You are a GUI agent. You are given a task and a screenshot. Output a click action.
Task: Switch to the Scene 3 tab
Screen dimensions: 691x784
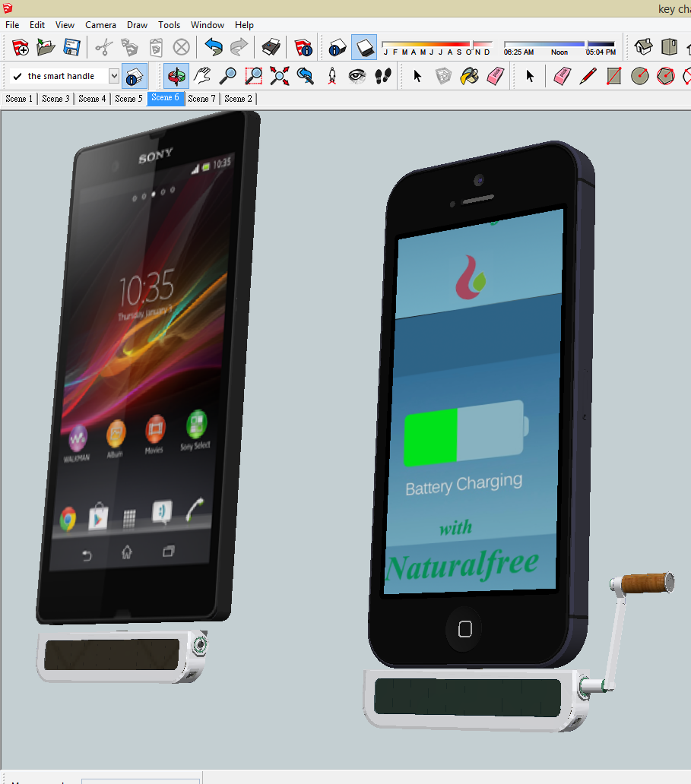pyautogui.click(x=55, y=99)
